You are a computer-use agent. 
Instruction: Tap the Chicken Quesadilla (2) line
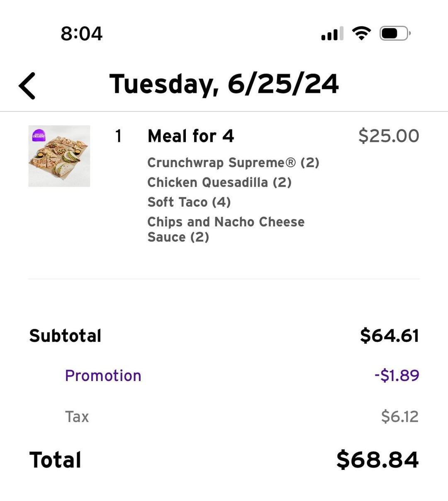coord(219,182)
